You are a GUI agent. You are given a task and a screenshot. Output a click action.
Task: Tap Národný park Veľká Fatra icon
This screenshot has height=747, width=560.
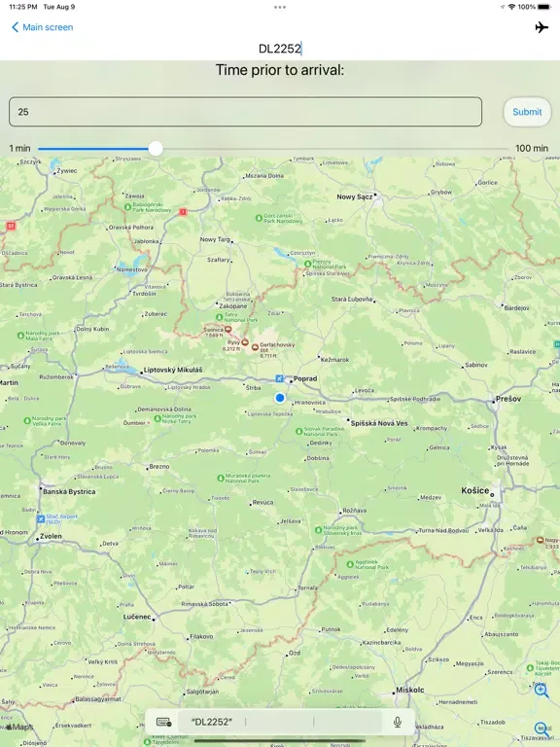pos(27,420)
